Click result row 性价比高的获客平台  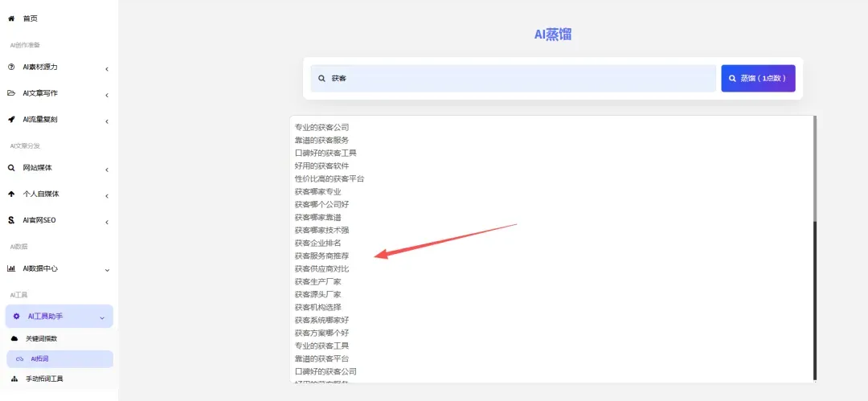(330, 179)
